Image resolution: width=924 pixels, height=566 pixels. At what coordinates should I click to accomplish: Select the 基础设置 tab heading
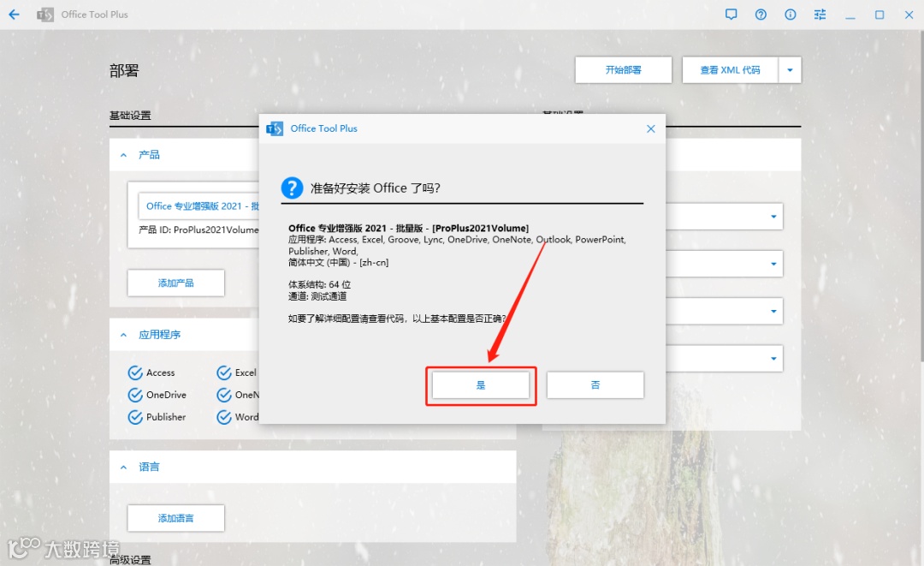(130, 116)
